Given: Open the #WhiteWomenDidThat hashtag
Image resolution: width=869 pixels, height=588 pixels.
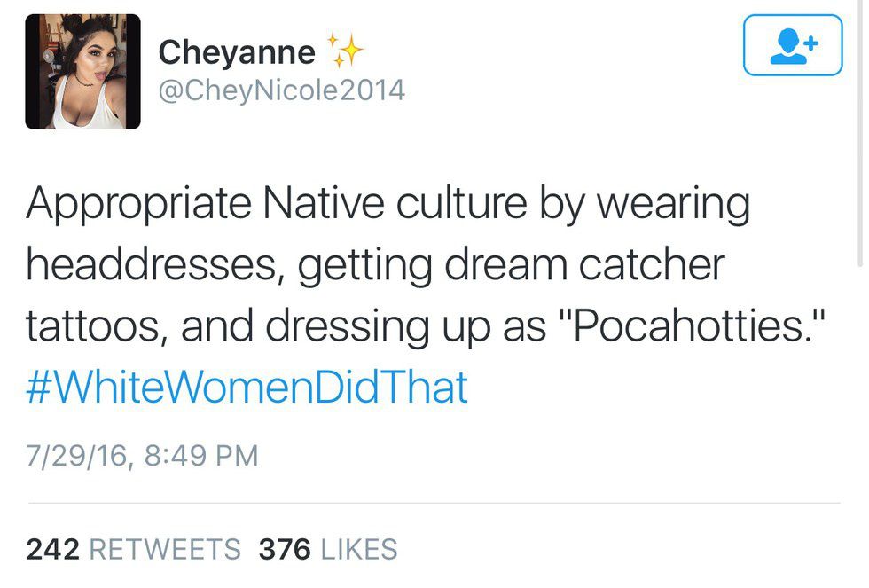Looking at the screenshot, I should click(x=247, y=388).
